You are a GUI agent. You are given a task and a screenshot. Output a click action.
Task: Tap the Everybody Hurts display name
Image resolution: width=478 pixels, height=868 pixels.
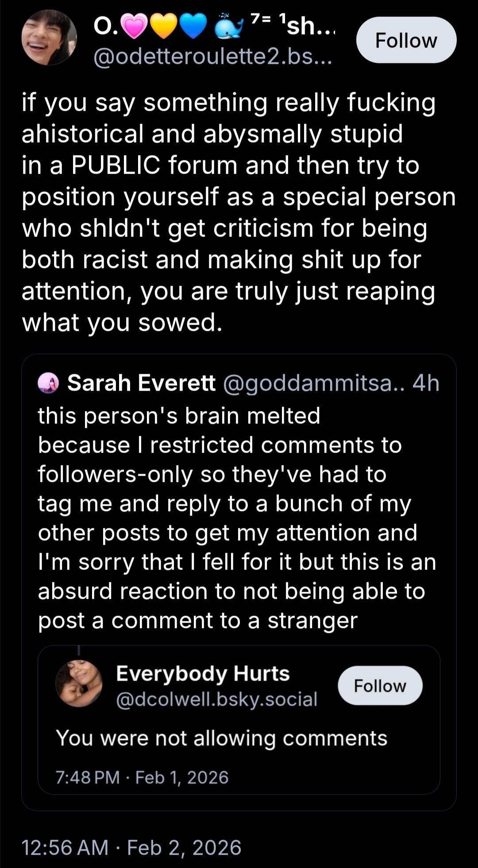tap(203, 673)
